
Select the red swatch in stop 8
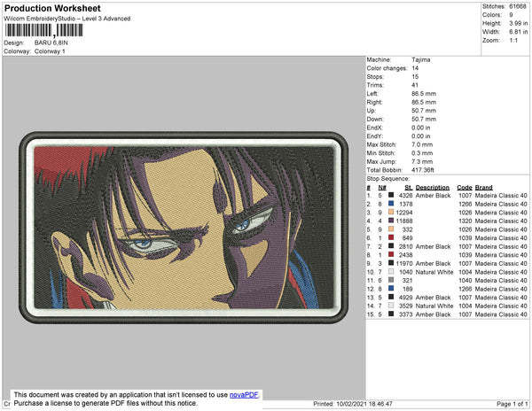391,254
